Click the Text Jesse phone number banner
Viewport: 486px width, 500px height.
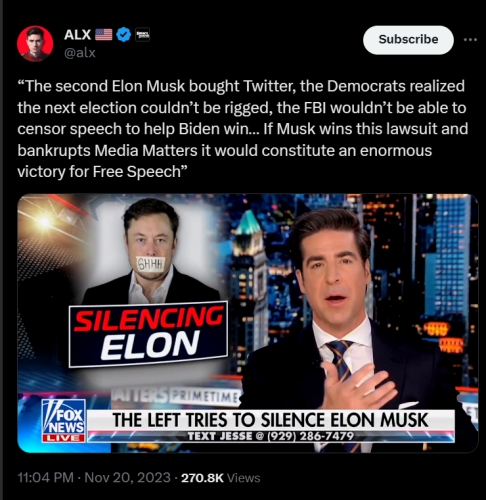pyautogui.click(x=270, y=436)
